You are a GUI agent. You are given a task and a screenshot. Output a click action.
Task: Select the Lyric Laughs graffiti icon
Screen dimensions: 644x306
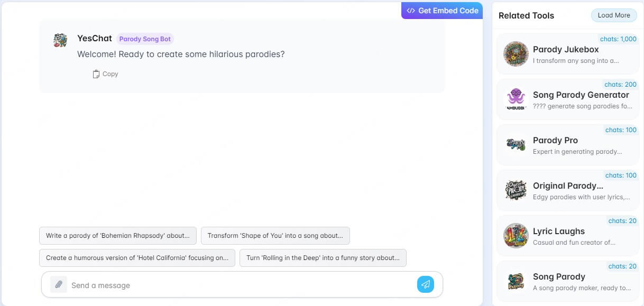tap(516, 235)
